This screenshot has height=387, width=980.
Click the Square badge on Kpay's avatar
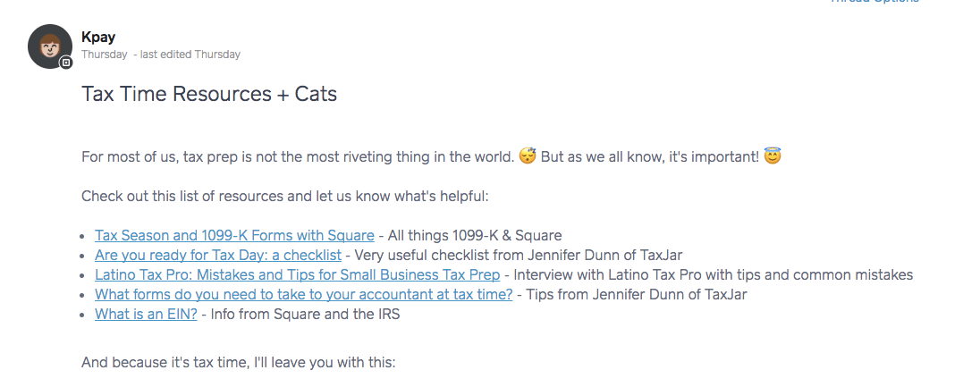click(x=65, y=63)
